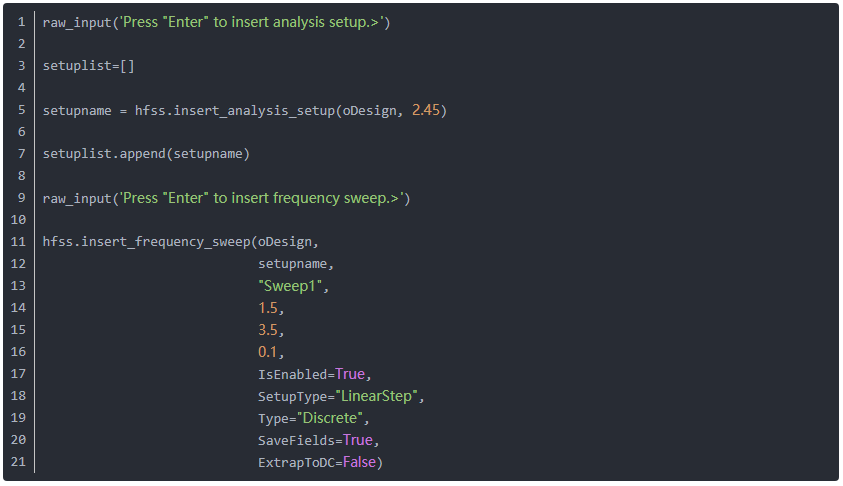Image resolution: width=843 pixels, height=486 pixels.
Task: Click 'setuplist.append(setupname)' statement
Action: (x=145, y=154)
